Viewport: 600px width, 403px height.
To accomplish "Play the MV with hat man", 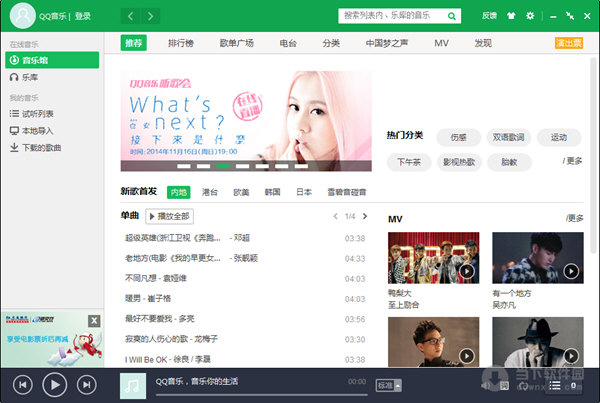I will [538, 342].
